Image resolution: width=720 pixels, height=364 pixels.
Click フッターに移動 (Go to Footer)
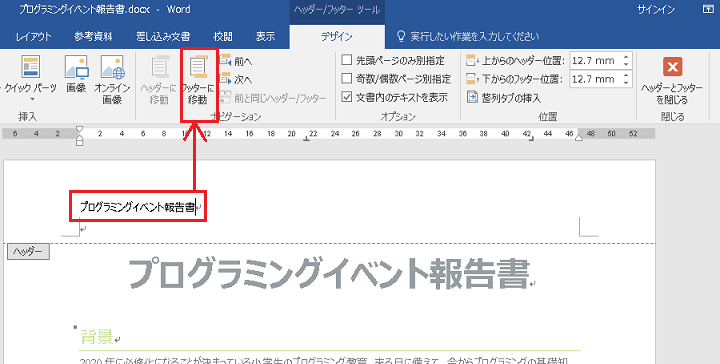pyautogui.click(x=198, y=79)
